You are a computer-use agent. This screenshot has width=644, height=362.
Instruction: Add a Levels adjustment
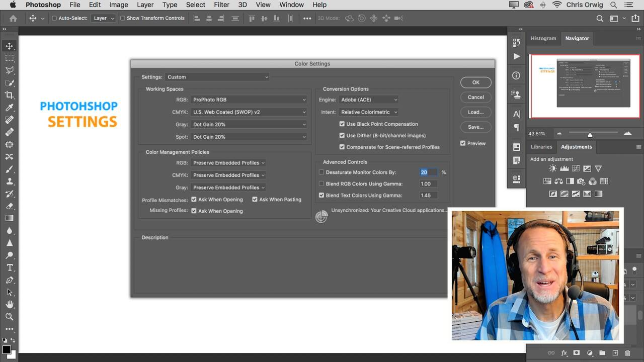564,169
